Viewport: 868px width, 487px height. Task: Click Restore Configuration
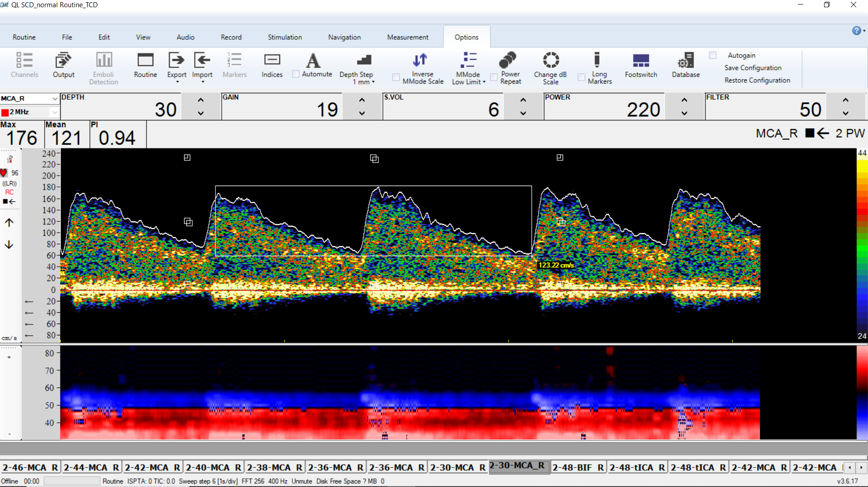point(757,80)
